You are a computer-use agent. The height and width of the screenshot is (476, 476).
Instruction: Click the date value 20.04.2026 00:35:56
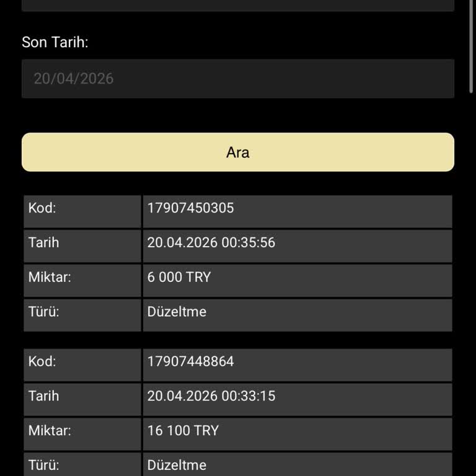pyautogui.click(x=211, y=243)
